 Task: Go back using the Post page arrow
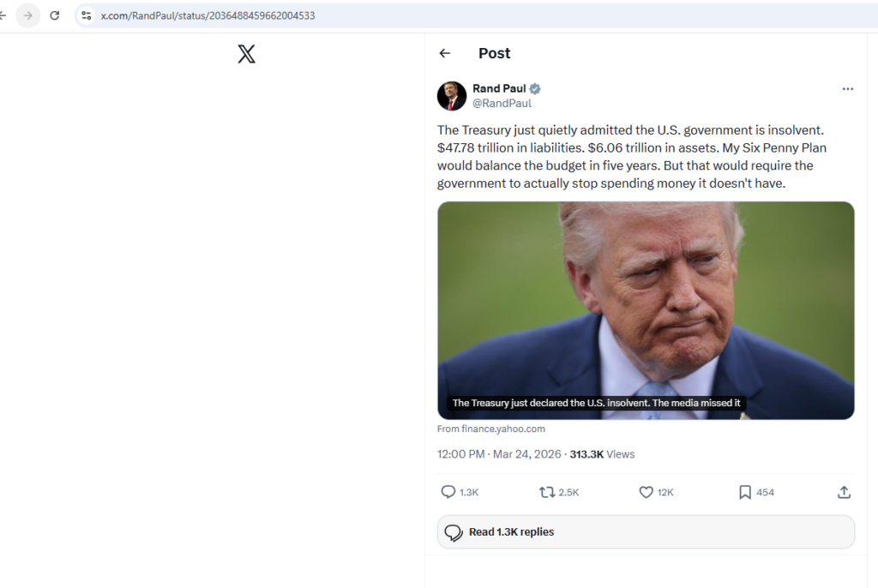[x=444, y=53]
